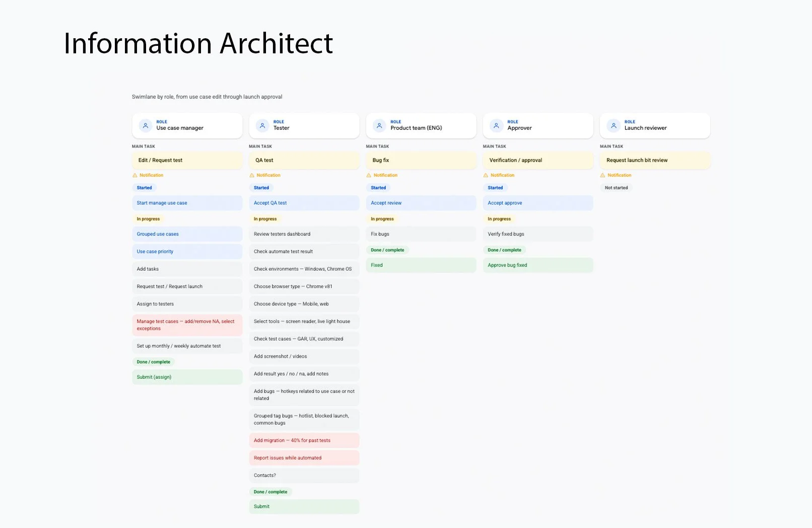Click the Product team (ENG) role header
The height and width of the screenshot is (528, 812).
tap(421, 126)
